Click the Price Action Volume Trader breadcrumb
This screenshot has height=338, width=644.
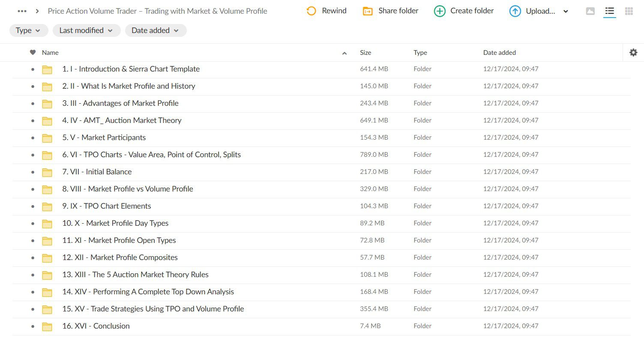coord(157,11)
